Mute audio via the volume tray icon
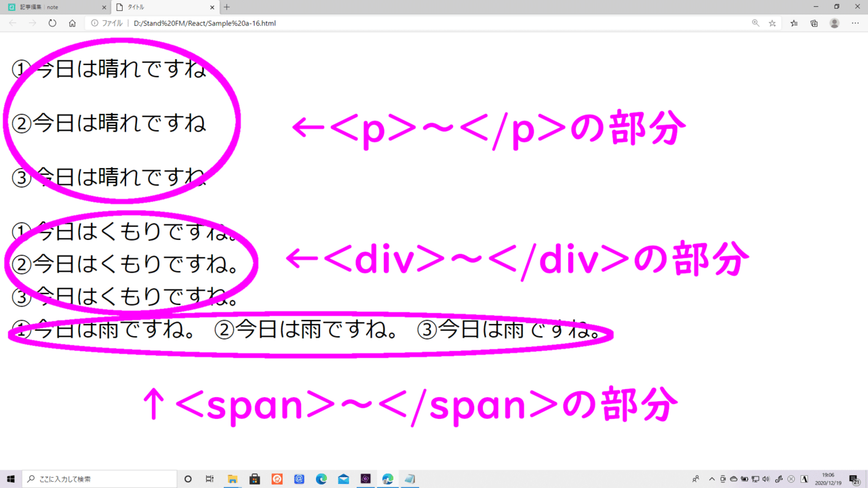The height and width of the screenshot is (488, 868). [764, 479]
